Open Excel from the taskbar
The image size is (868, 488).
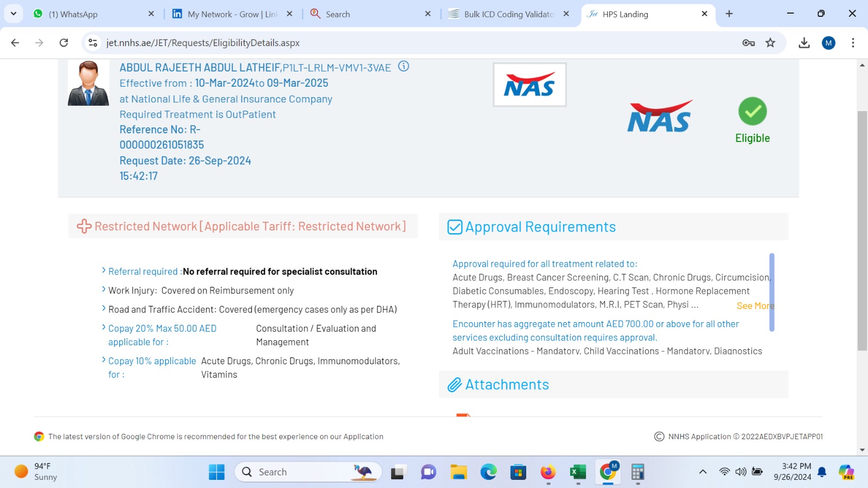[x=578, y=472]
